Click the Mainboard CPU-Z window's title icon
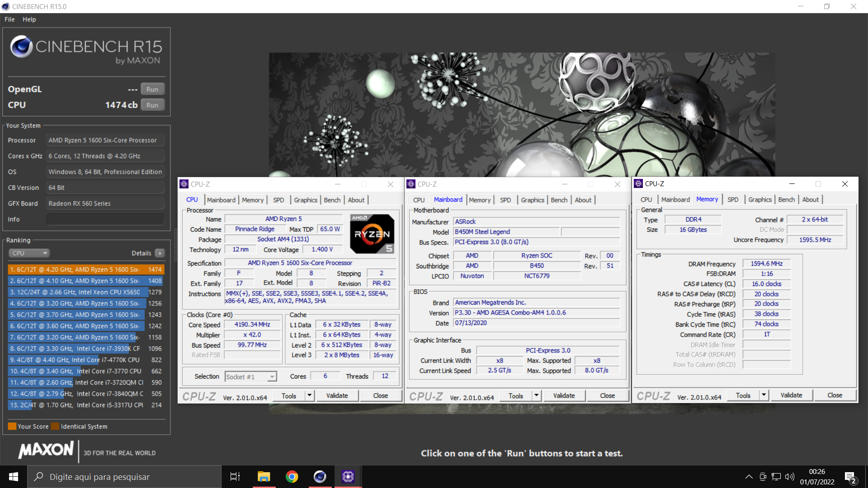 pyautogui.click(x=411, y=184)
